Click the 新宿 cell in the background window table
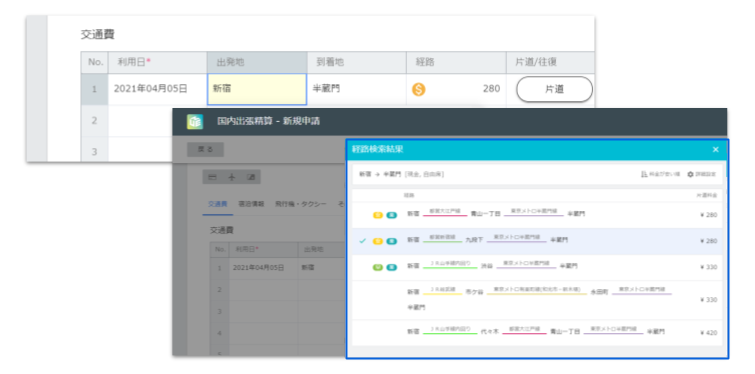755x374 pixels. coord(322,267)
